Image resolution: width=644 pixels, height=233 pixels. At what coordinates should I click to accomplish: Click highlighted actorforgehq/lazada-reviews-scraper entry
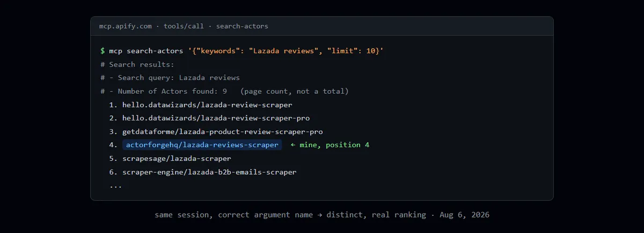202,145
